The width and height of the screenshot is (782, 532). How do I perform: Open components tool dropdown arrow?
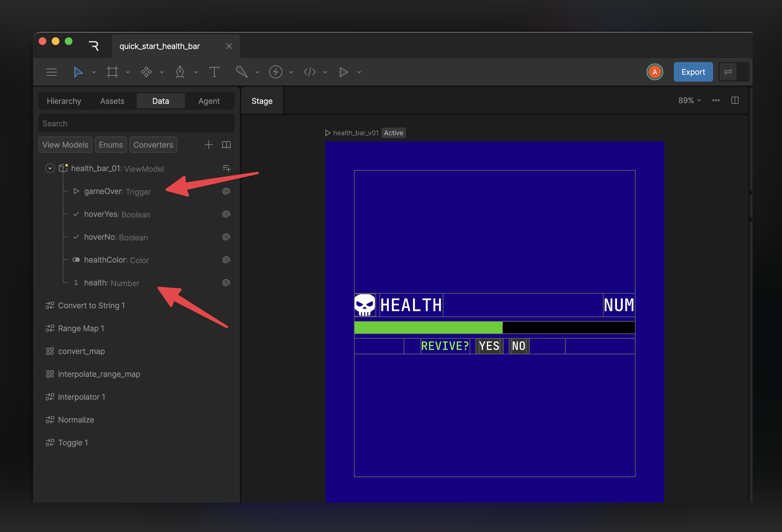pyautogui.click(x=162, y=72)
